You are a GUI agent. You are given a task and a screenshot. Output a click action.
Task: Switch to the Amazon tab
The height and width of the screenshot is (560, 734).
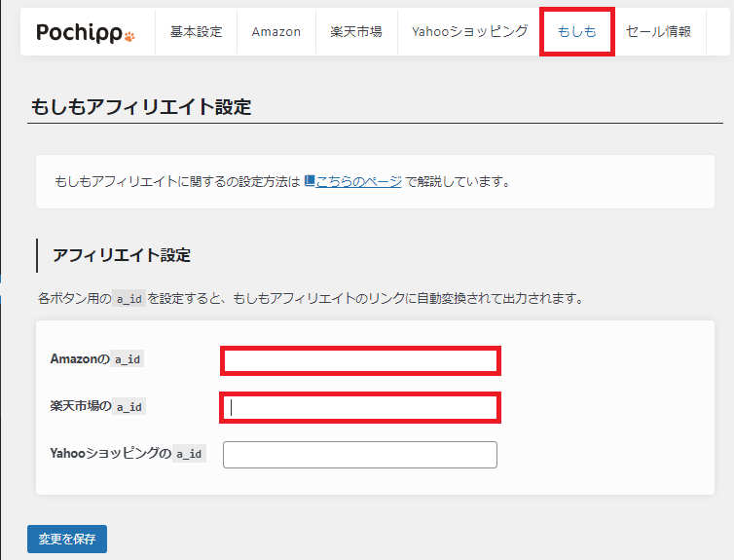point(276,32)
